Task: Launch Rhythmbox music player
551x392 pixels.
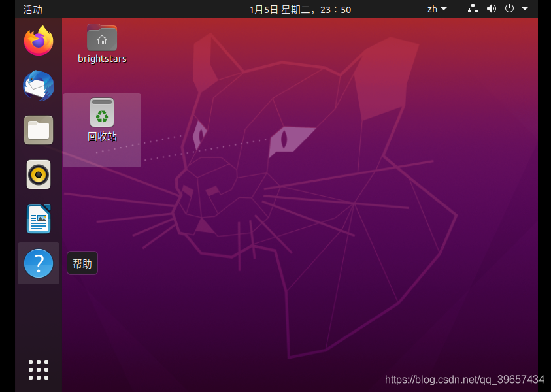Action: click(x=39, y=174)
